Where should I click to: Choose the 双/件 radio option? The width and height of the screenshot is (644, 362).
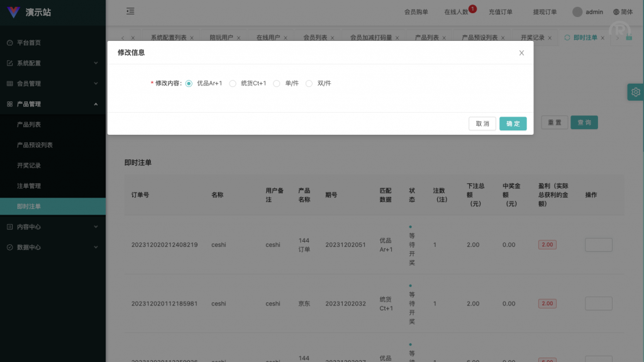tap(309, 83)
